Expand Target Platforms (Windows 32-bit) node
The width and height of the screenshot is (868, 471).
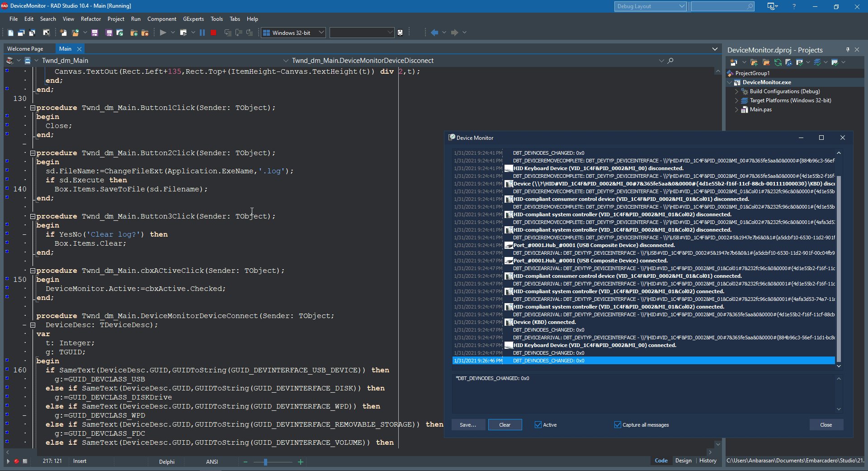736,100
